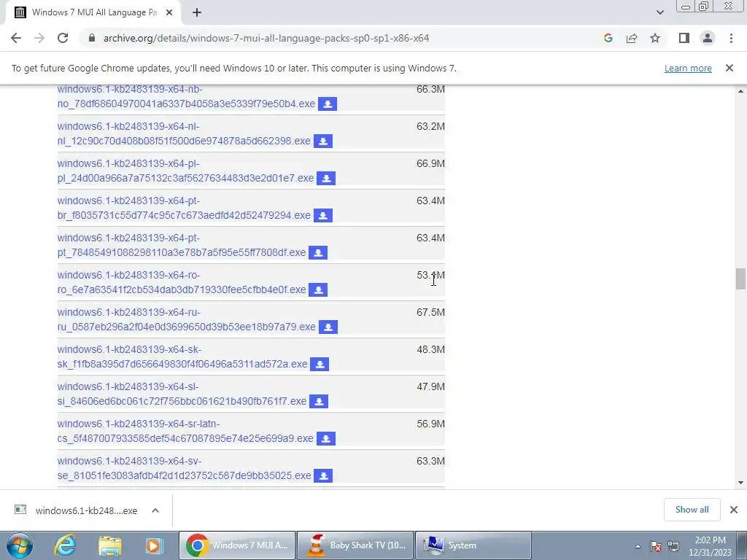The height and width of the screenshot is (560, 747).
Task: Click Show all downloads button
Action: click(x=692, y=510)
